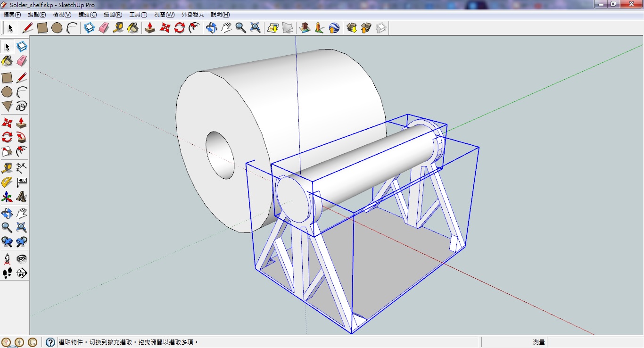Choose Tape Measure in left tool palette
The width and height of the screenshot is (644, 348).
7,168
